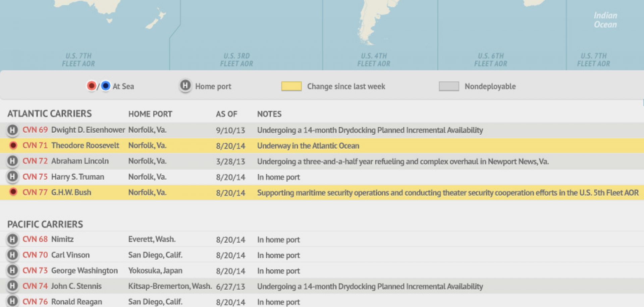
Task: Click Yokosuka, Japan home port cell
Action: (x=155, y=270)
